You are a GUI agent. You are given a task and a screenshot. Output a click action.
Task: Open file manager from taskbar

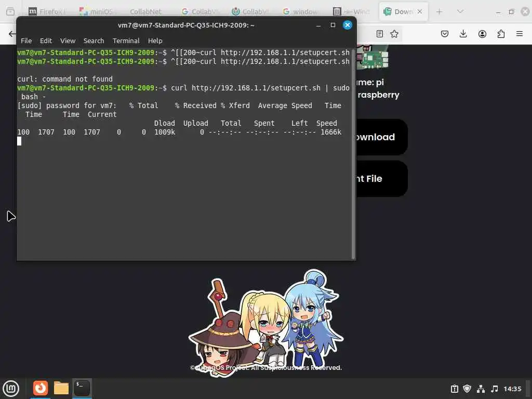pyautogui.click(x=61, y=388)
